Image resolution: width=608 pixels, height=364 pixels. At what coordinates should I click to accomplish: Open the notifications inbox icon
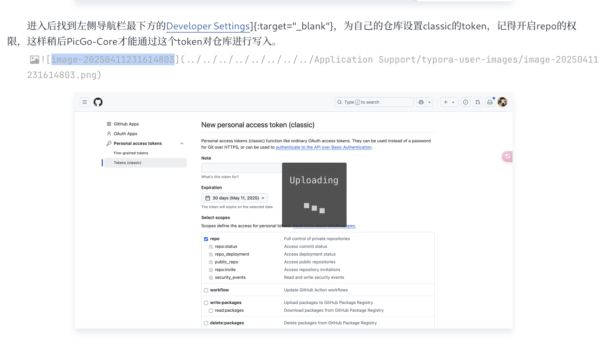[x=490, y=102]
